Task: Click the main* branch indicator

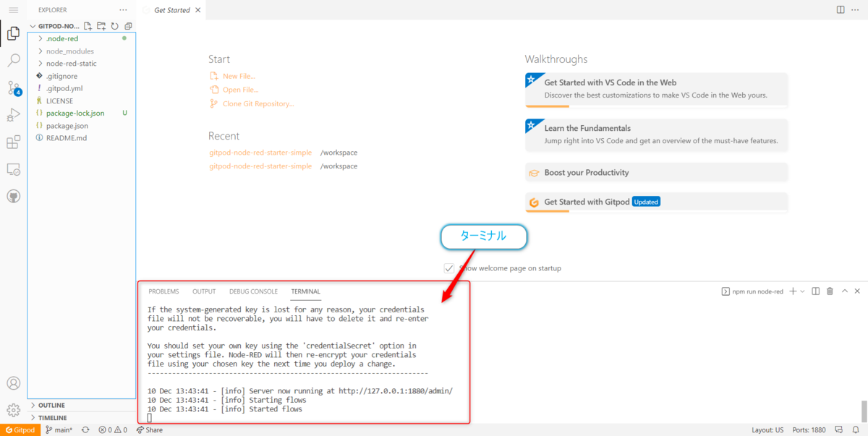Action: point(59,429)
